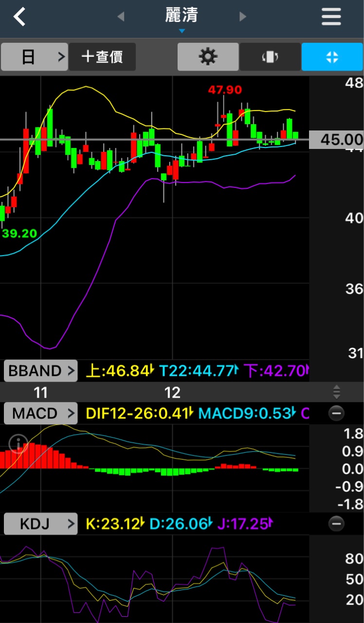Switch to the previous stock arrow
This screenshot has height=623, width=364.
(x=121, y=17)
